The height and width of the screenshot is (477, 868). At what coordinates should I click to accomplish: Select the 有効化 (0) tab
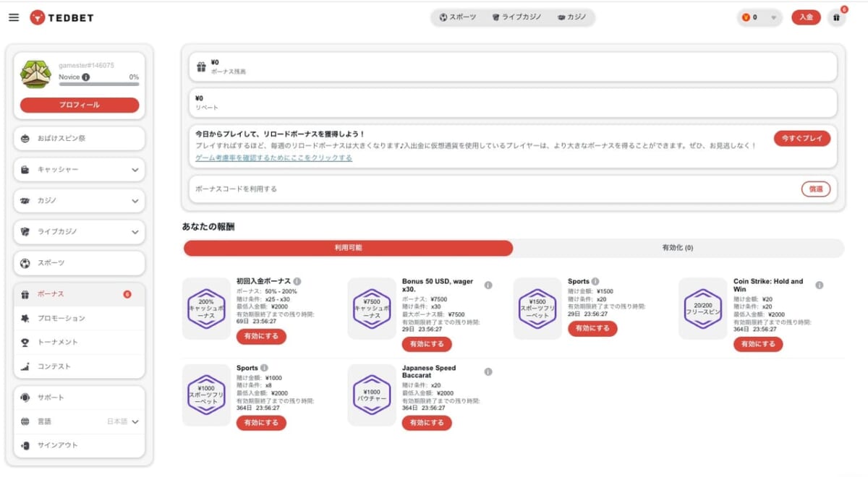[x=678, y=248]
